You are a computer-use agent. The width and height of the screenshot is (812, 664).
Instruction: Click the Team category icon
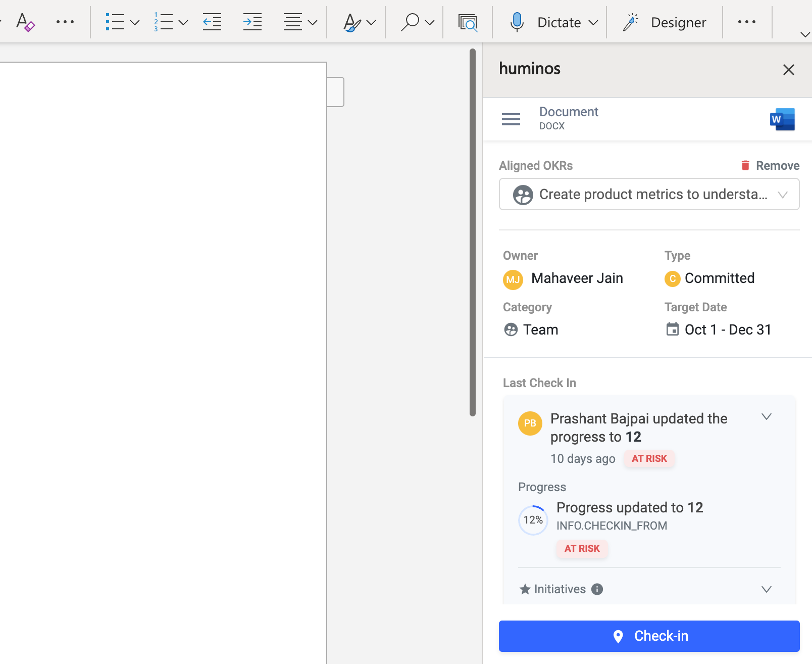point(511,329)
